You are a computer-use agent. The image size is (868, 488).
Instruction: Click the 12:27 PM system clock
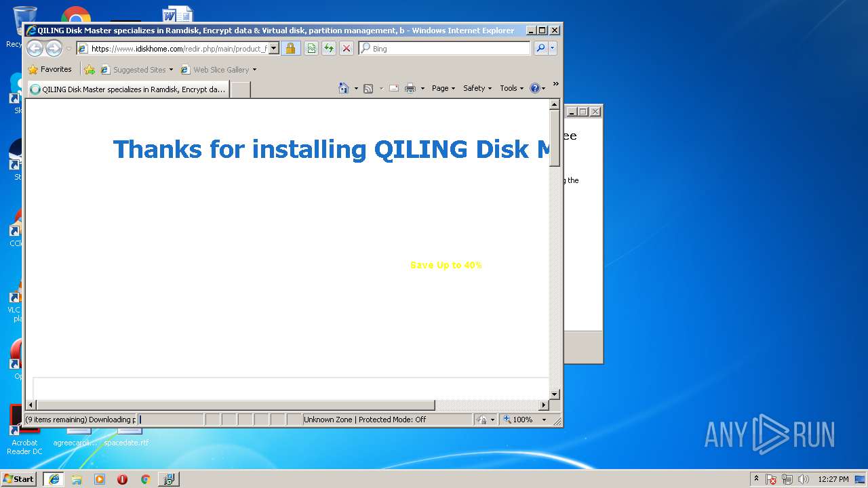833,479
